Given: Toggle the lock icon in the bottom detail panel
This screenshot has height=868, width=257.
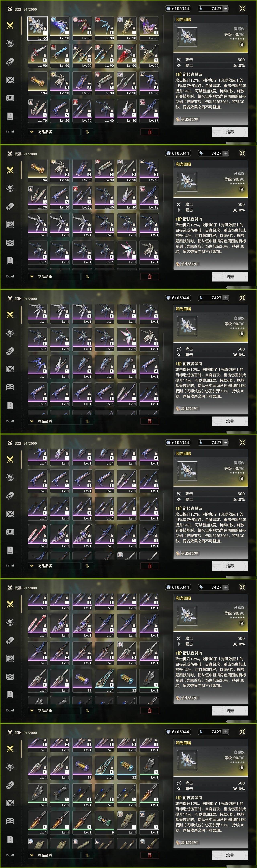Looking at the screenshot, I should coord(242,768).
